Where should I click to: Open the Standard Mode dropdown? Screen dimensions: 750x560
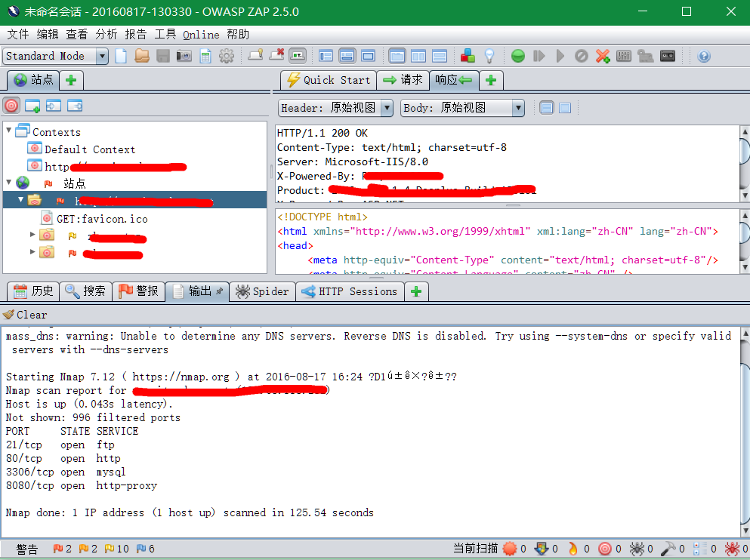tap(55, 56)
